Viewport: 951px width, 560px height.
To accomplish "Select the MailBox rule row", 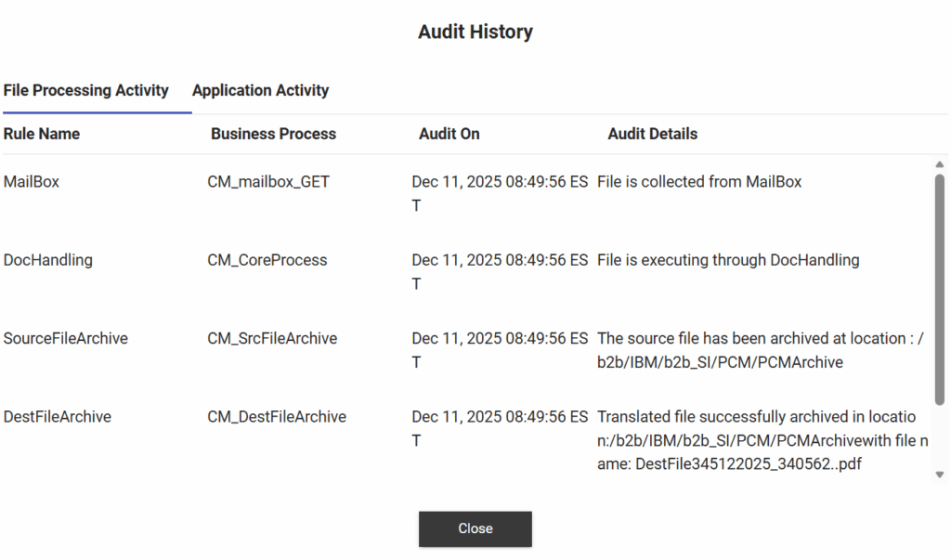I will pos(32,182).
